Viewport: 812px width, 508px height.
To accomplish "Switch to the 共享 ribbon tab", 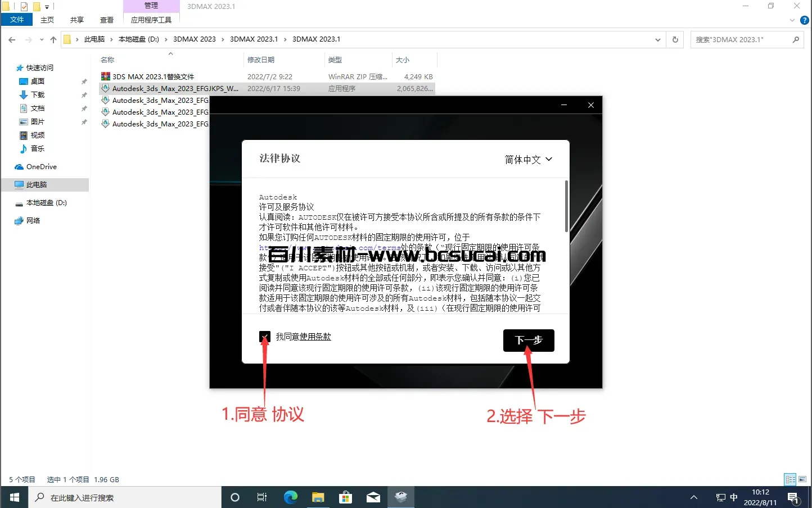I will [77, 20].
